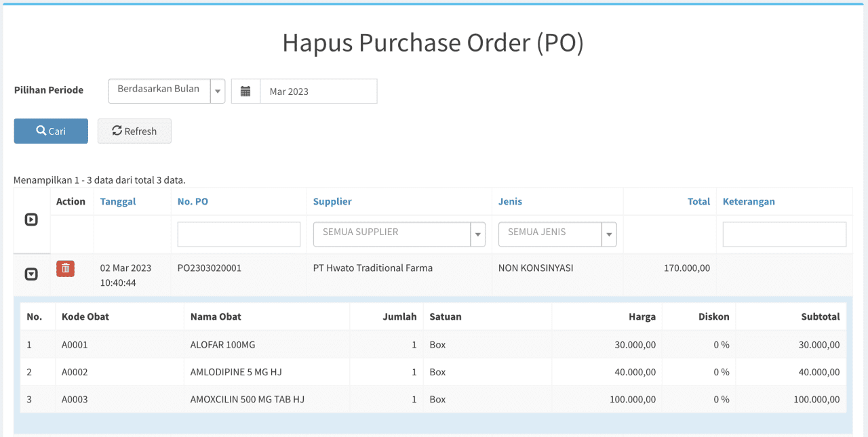Open the SEMUA JENIS filter dropdown
868x437 pixels.
click(x=557, y=234)
